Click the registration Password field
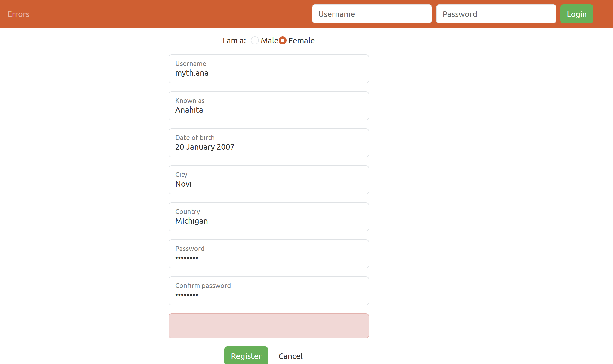The image size is (613, 364). [269, 254]
